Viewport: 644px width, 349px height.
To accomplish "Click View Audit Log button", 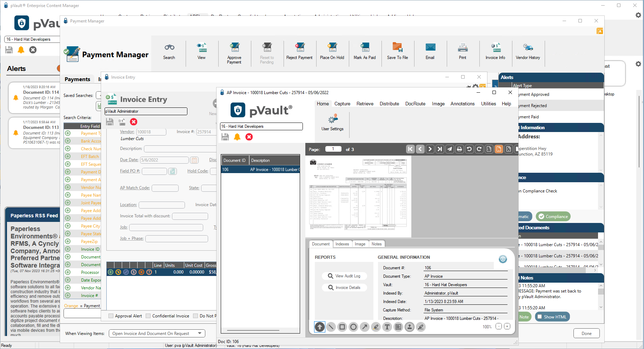I will (344, 276).
